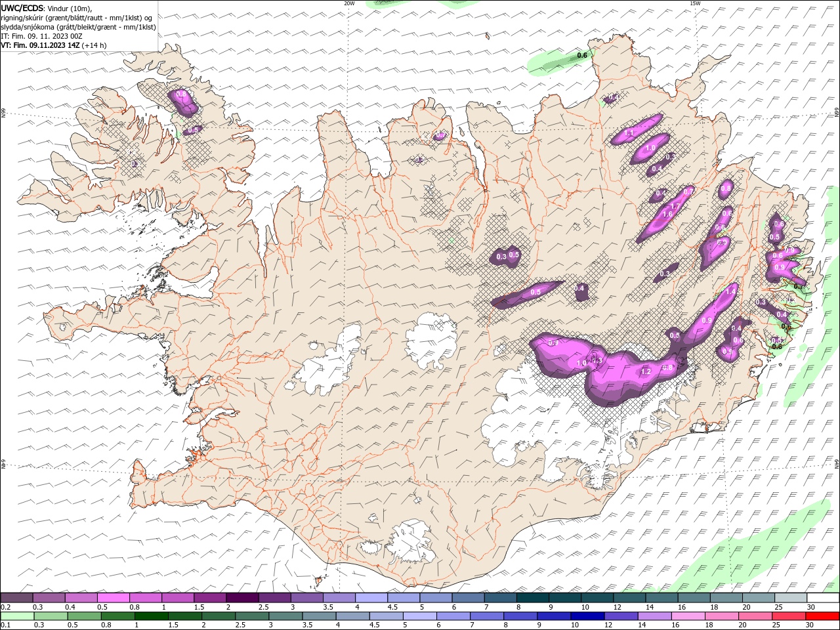Select the 1.7 snowfall value on the map

(675, 207)
